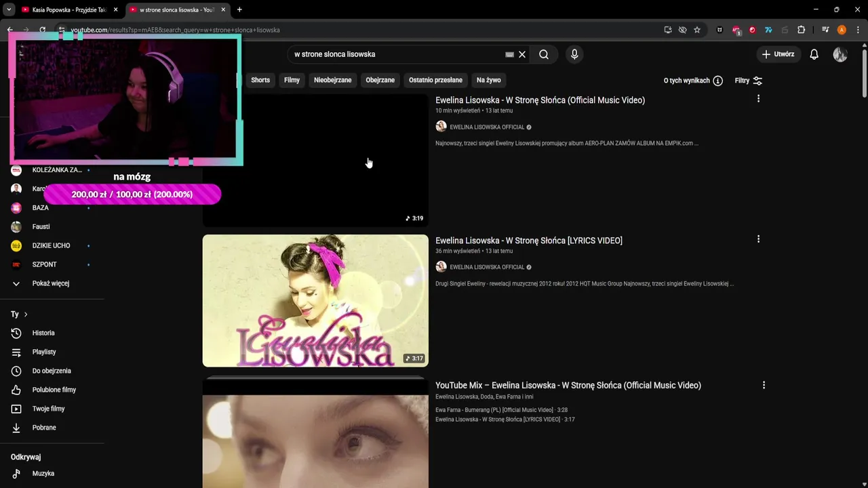Go back with the browser back arrow

tap(10, 30)
